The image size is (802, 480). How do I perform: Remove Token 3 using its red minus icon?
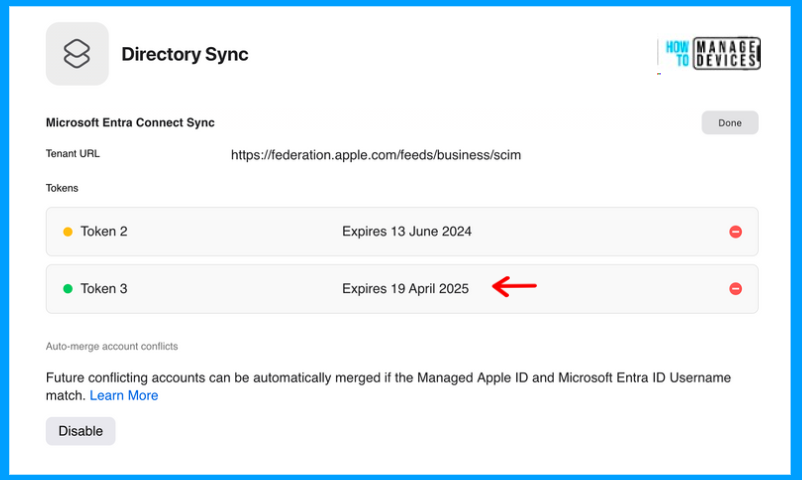click(735, 289)
